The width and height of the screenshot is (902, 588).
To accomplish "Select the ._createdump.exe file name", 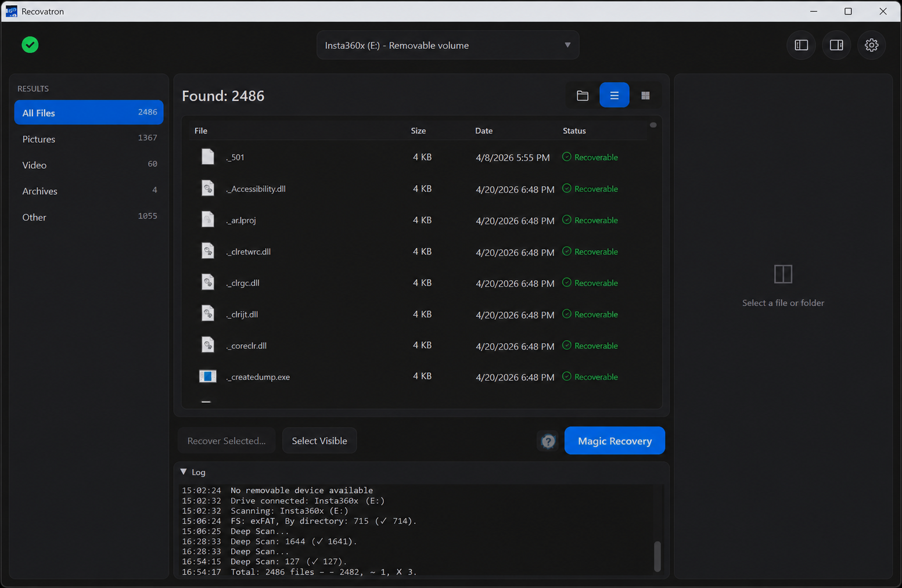I will [x=258, y=377].
